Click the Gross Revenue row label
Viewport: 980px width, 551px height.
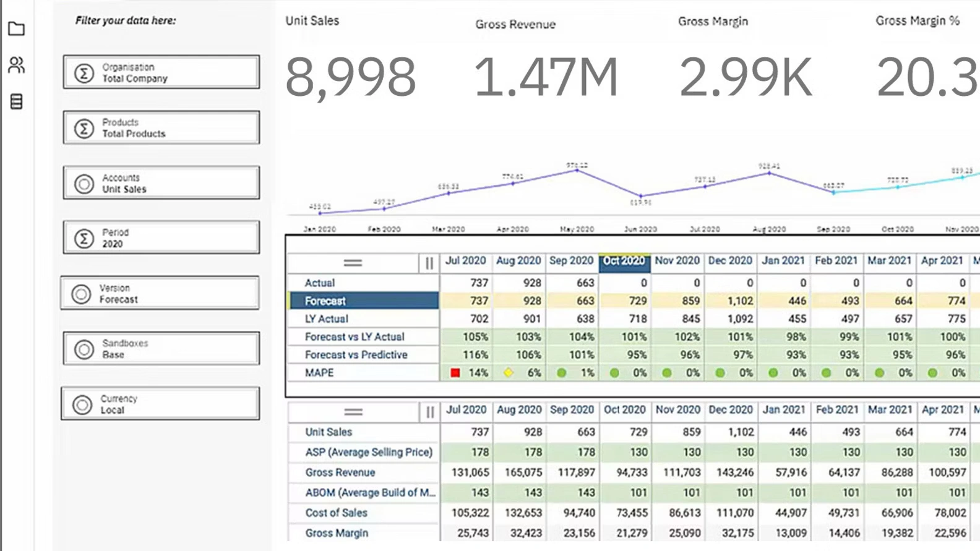pyautogui.click(x=340, y=472)
